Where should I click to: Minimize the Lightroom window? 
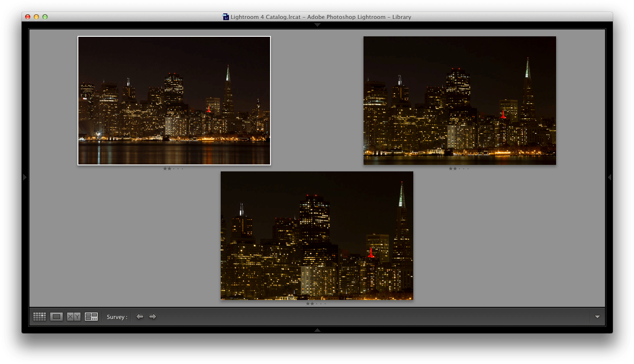[36, 17]
